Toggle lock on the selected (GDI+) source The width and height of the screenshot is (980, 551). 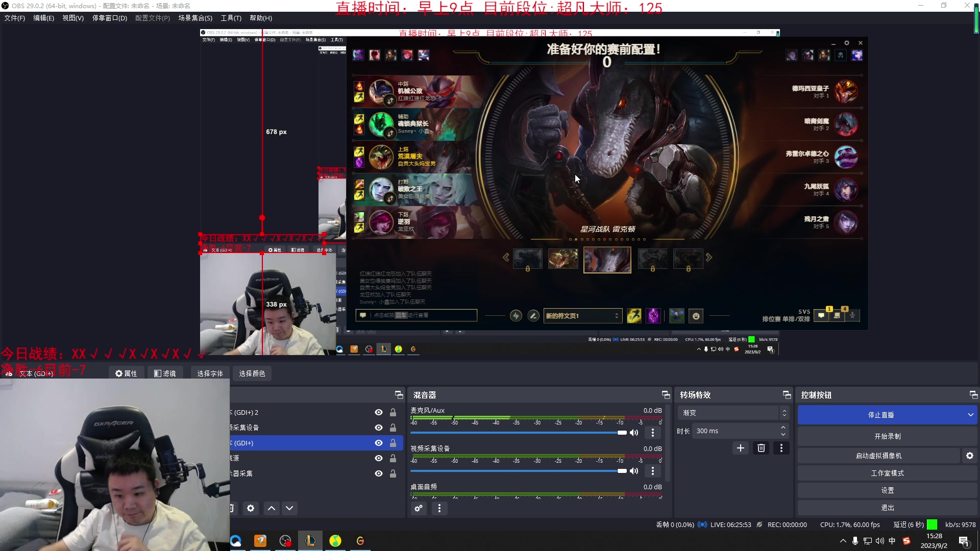[393, 443]
